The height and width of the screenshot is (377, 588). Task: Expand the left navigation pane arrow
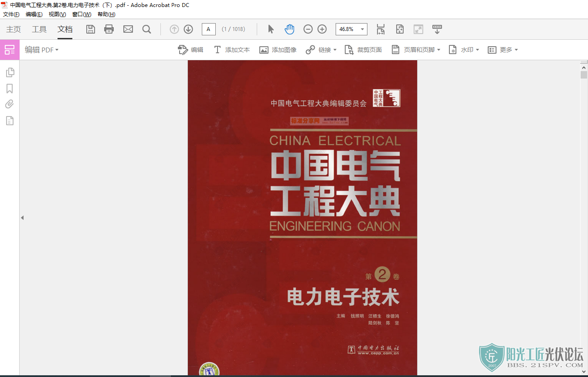click(22, 218)
